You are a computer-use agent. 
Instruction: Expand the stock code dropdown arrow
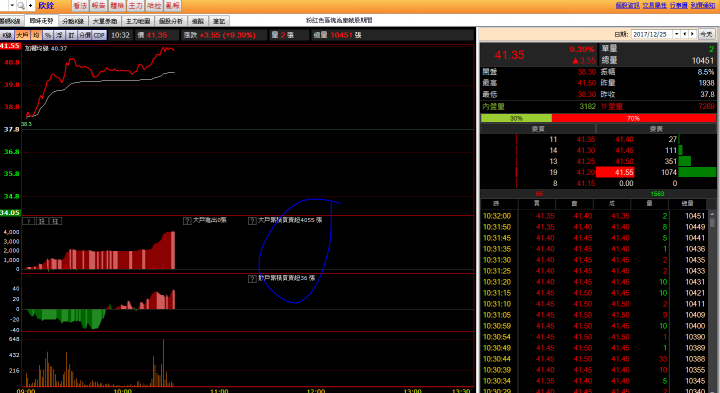pos(12,6)
